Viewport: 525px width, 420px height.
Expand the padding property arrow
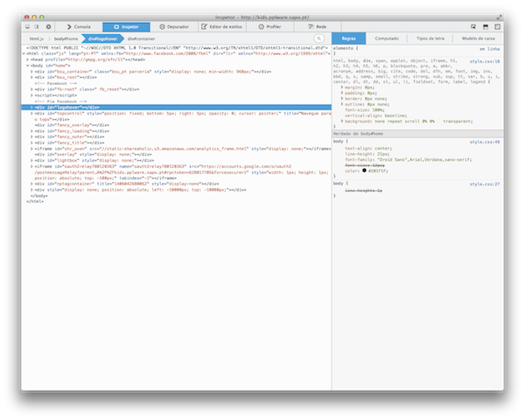pos(342,93)
